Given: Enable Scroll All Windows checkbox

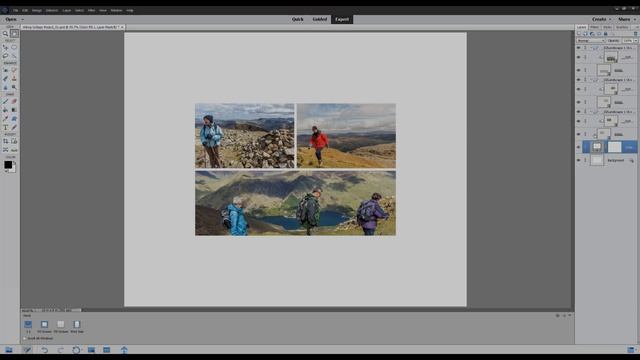Looking at the screenshot, I should (24, 338).
